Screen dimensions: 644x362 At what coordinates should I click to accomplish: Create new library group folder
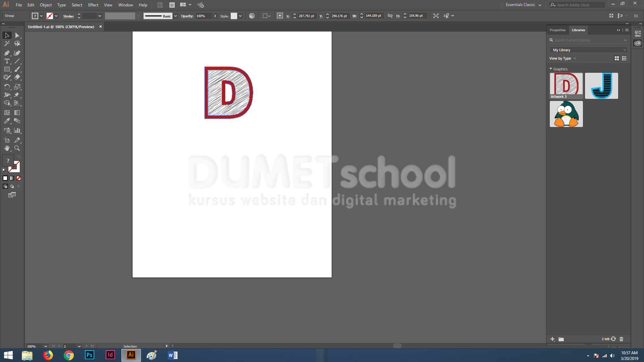(561, 339)
